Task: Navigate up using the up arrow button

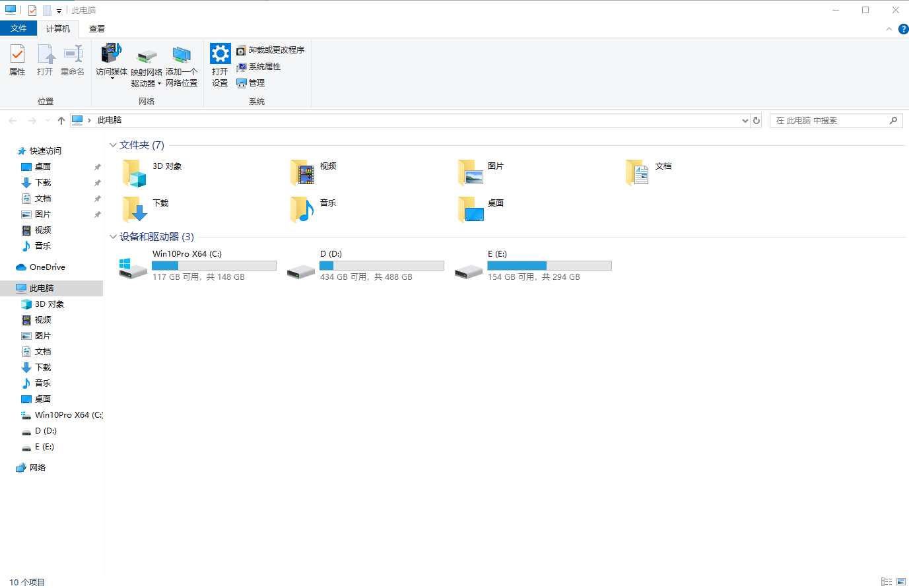Action: 61,120
